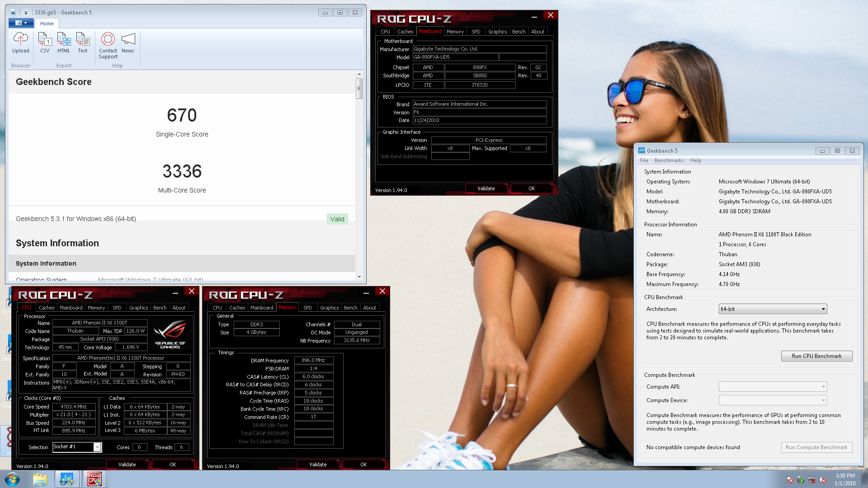
Task: Open Bench tab in Memory CPU-Z window
Action: (x=350, y=308)
